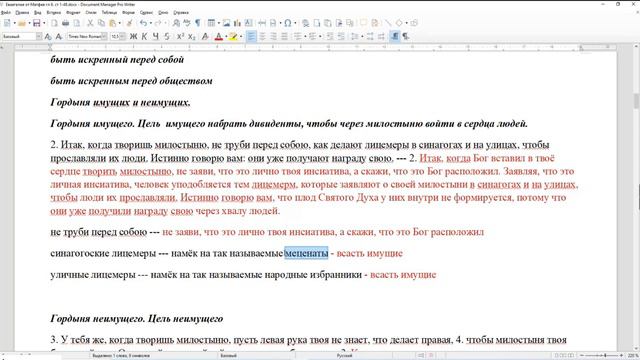This screenshot has width=640, height=360.
Task: Expand New document dropdown arrow
Action: pos(14,23)
